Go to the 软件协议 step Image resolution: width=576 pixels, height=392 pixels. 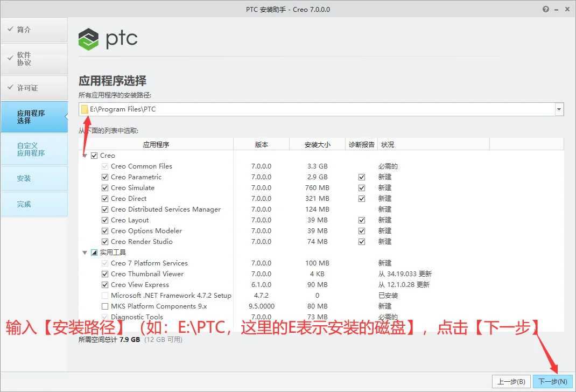click(x=34, y=59)
